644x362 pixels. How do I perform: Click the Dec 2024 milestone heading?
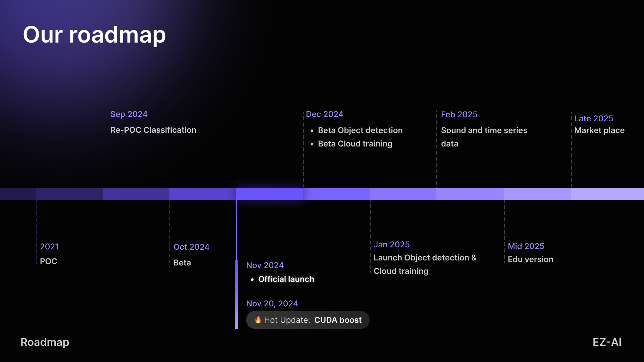pos(324,114)
